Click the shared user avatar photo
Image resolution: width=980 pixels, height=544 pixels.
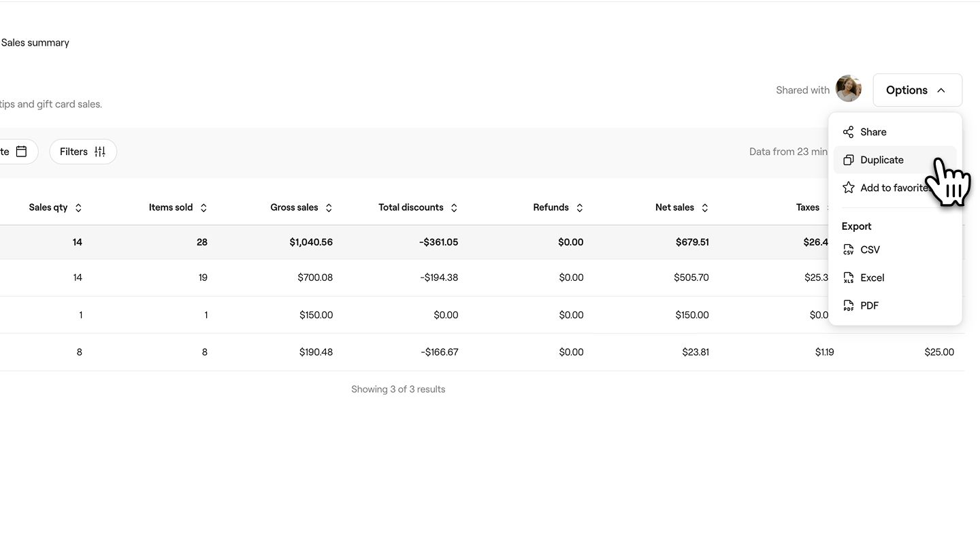click(848, 89)
